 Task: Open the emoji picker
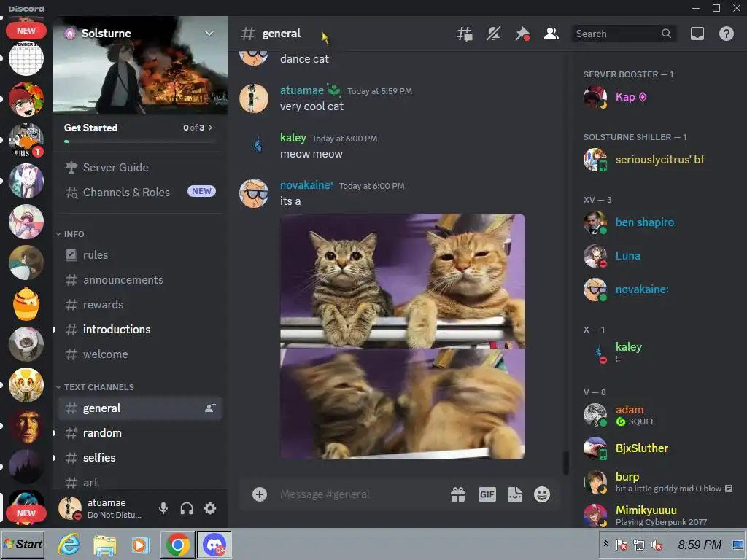(x=542, y=495)
